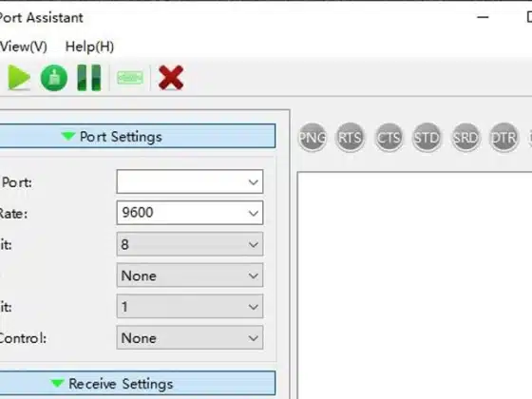Screen dimensions: 532x399
Task: Click inside the white receive data area
Action: [414, 285]
